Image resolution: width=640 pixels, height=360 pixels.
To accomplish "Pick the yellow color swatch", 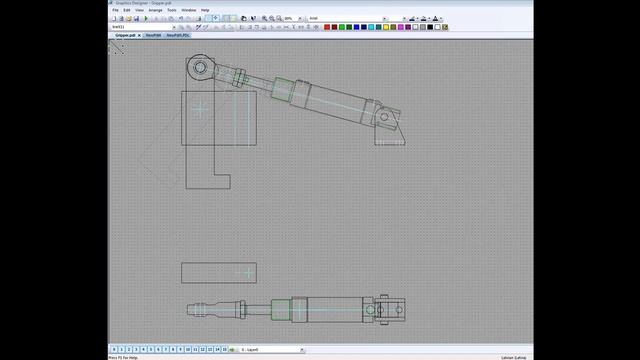I will click(386, 27).
